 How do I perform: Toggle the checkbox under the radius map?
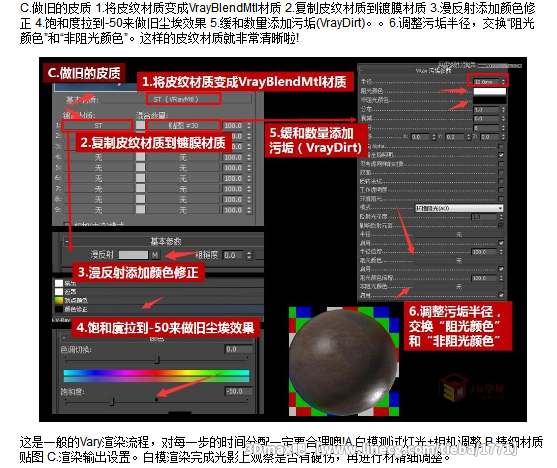coord(501,243)
